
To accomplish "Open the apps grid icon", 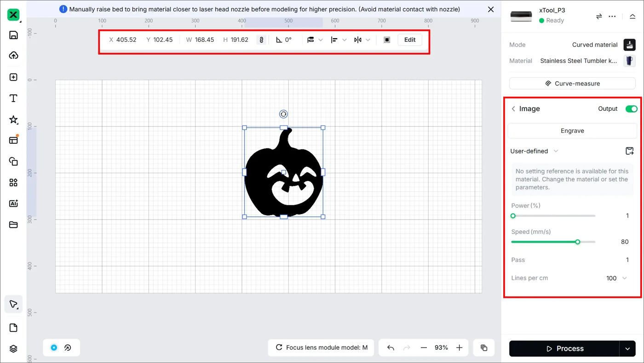I will click(x=13, y=182).
